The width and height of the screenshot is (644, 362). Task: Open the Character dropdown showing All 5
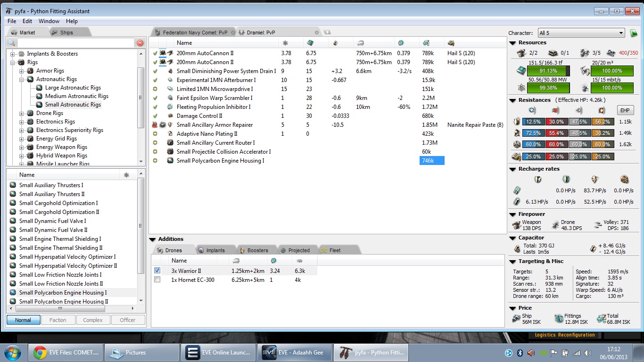click(x=581, y=33)
